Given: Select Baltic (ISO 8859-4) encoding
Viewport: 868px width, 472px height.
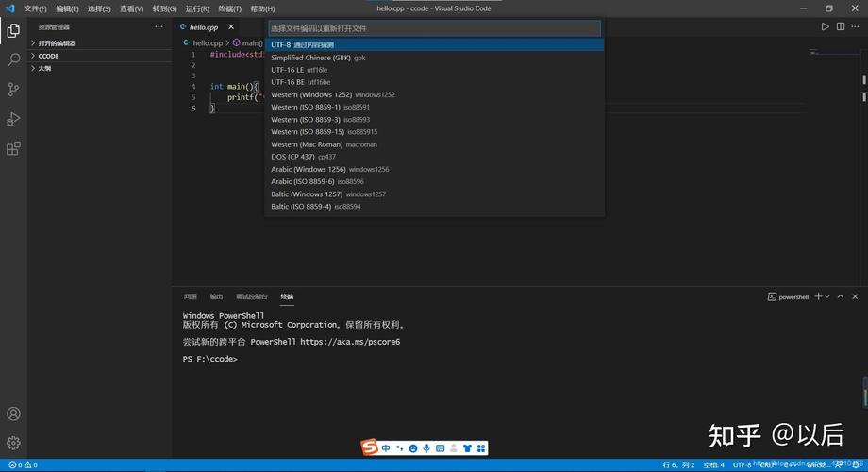Looking at the screenshot, I should (434, 207).
